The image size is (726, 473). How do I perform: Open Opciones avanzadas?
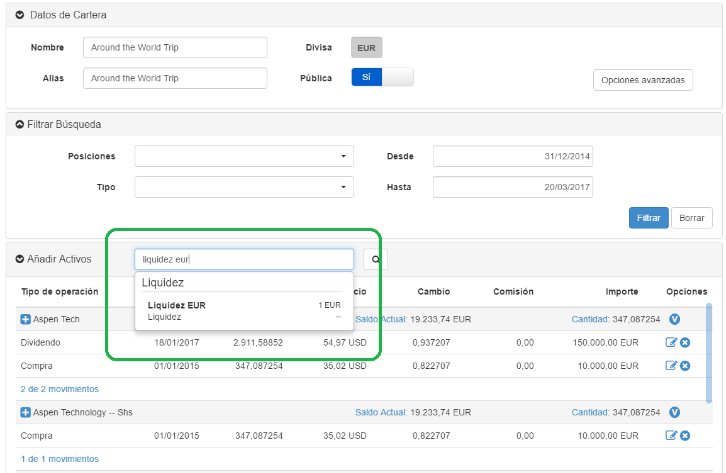[643, 80]
